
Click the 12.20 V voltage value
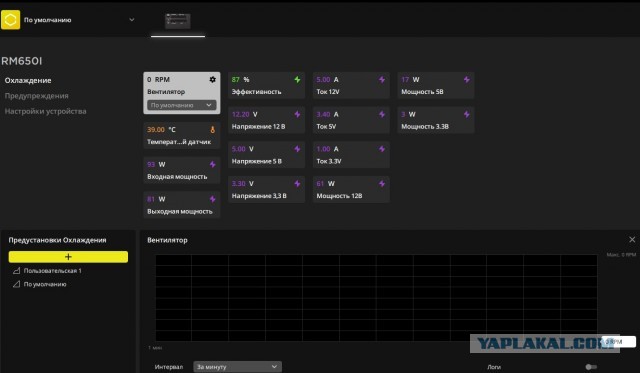click(244, 114)
